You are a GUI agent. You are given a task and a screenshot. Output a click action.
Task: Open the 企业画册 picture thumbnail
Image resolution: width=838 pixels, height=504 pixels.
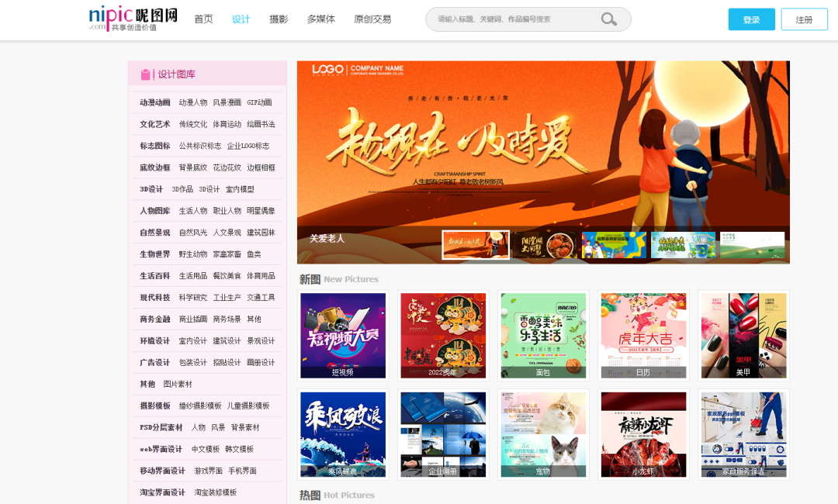click(443, 434)
